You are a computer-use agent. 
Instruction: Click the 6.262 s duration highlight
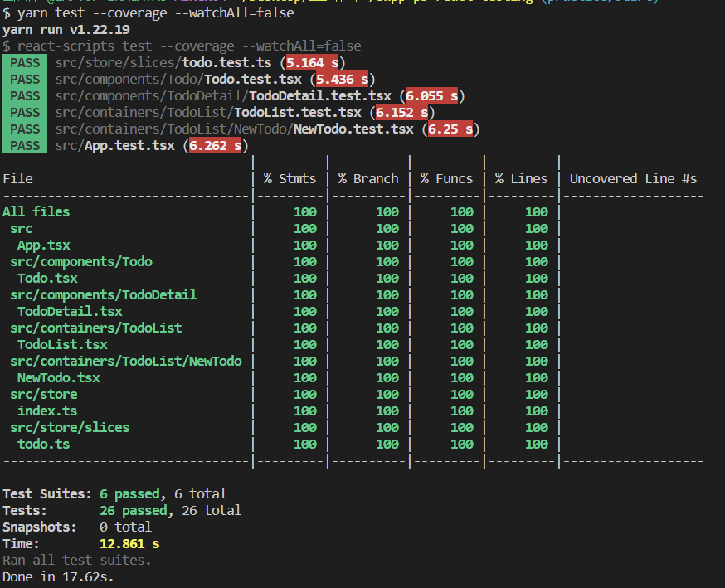pos(215,146)
